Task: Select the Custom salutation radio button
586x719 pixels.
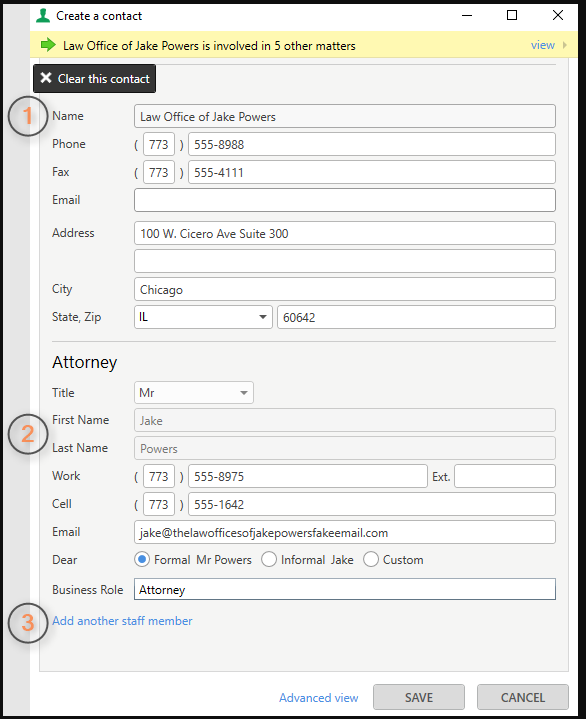Action: (370, 559)
